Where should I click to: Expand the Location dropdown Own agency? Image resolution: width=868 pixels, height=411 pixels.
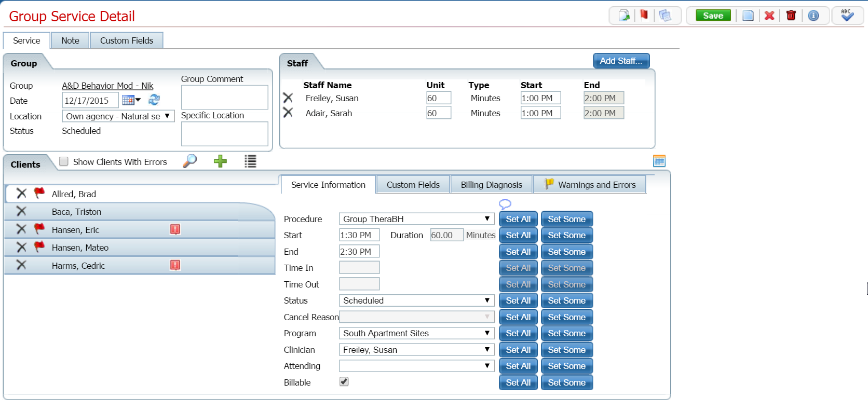click(118, 116)
